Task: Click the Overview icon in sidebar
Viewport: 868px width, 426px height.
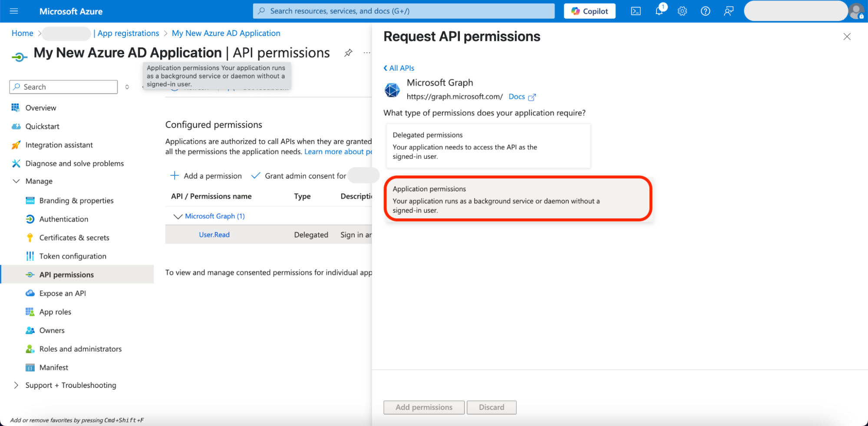Action: click(16, 108)
